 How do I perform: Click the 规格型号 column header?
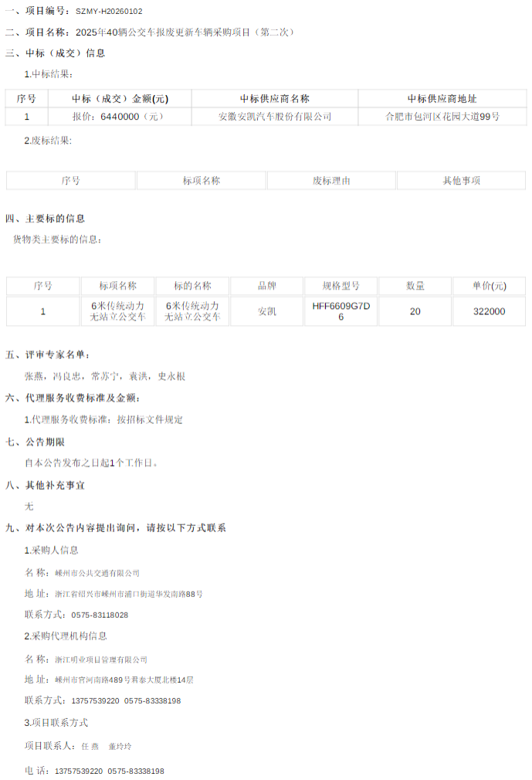341,286
